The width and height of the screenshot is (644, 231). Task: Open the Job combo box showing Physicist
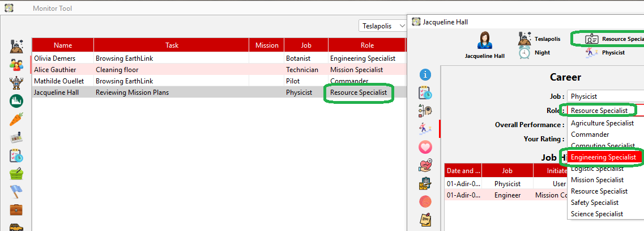(605, 96)
